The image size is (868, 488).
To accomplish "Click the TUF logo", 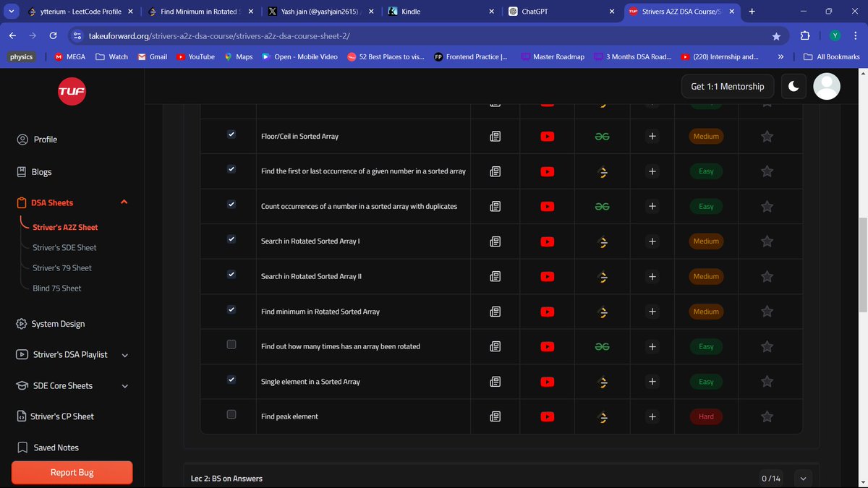I will (x=72, y=91).
